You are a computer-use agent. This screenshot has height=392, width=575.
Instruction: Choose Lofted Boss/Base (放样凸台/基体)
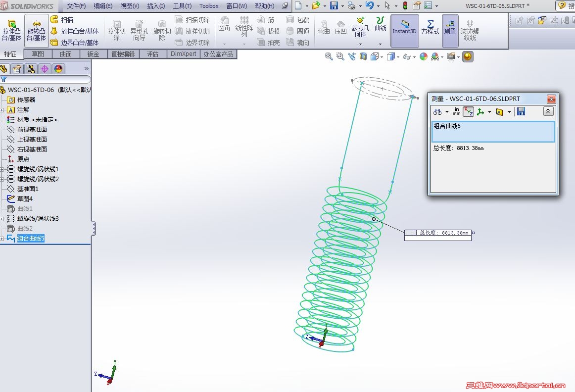click(x=74, y=31)
